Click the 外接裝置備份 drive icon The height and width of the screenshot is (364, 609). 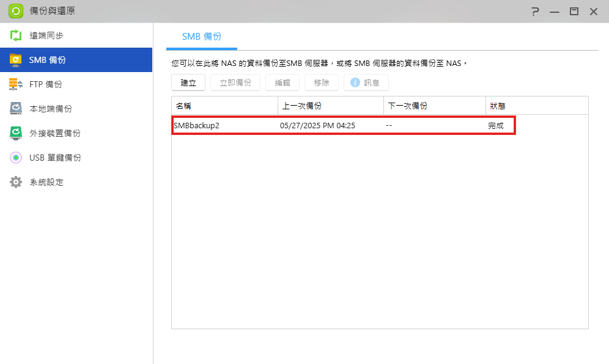click(15, 133)
